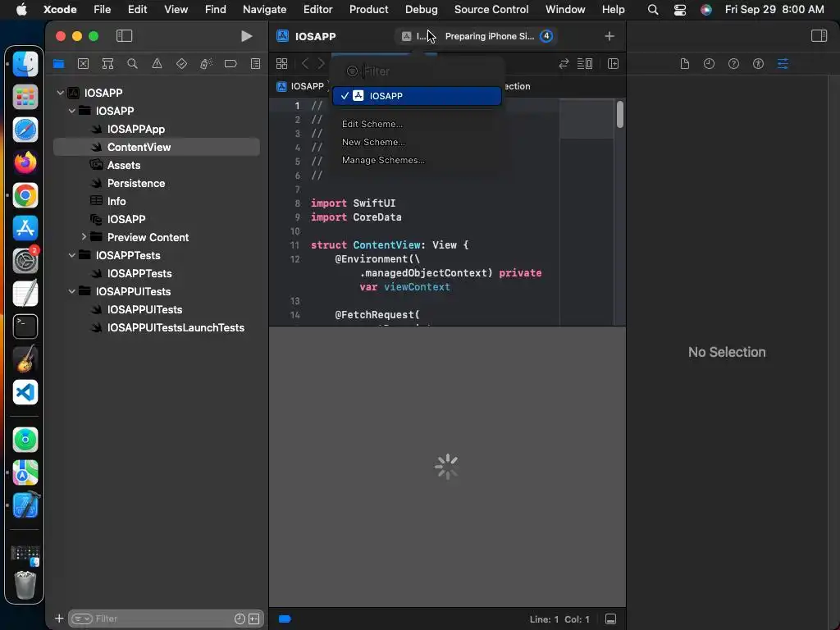This screenshot has width=840, height=630.
Task: Open the Breakpoint navigator
Action: coord(231,64)
